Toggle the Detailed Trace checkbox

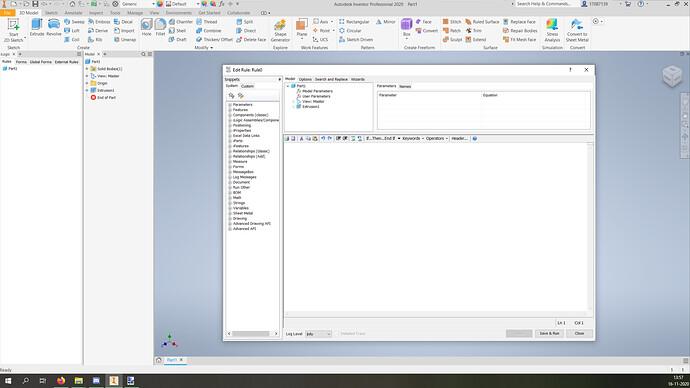[337, 333]
